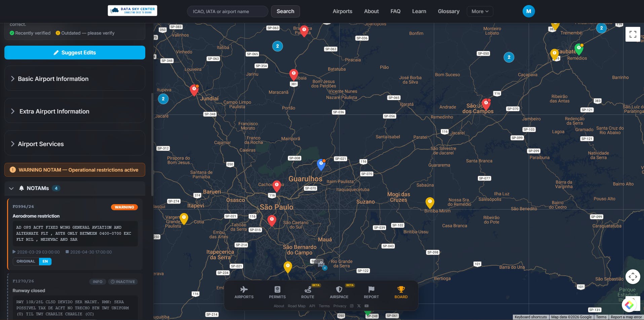Screen dimensions: 644x320
Task: Open the Airspace panel
Action: 339,292
